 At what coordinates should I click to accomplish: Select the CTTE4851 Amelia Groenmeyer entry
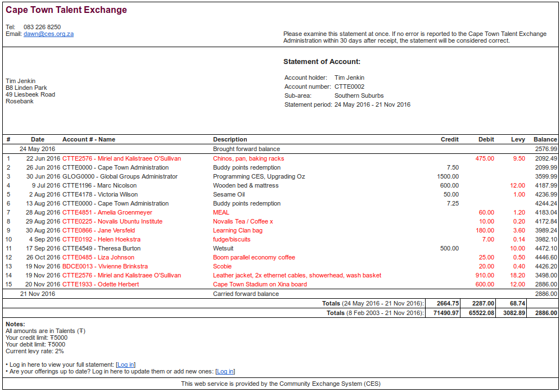(107, 212)
